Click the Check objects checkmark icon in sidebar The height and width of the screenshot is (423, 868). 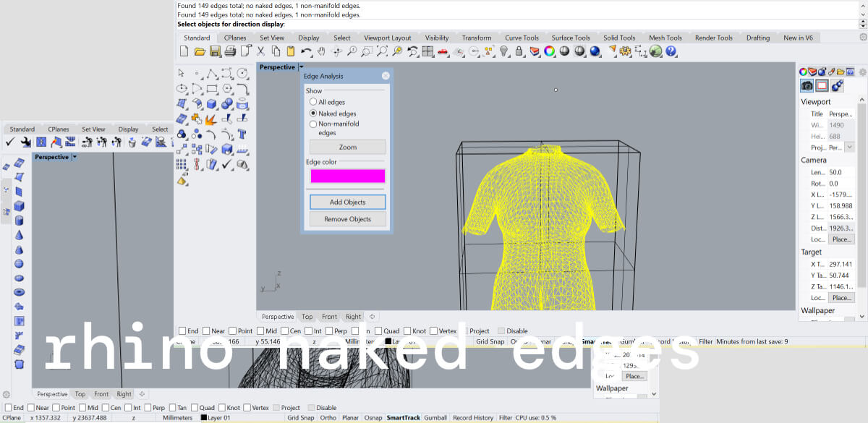[x=227, y=165]
